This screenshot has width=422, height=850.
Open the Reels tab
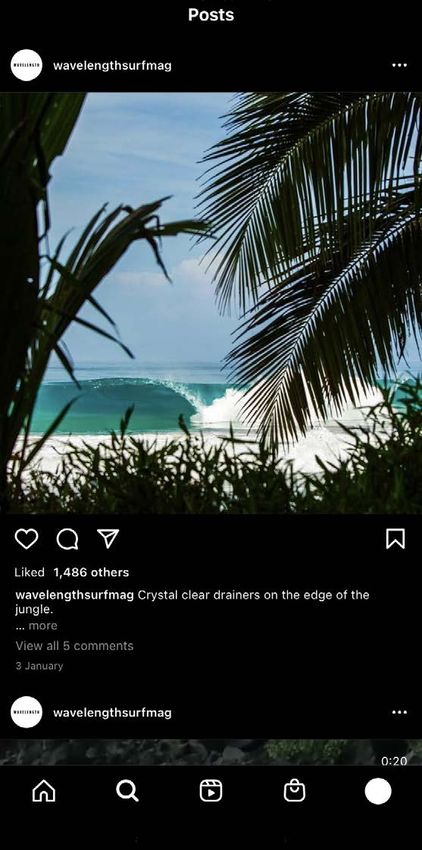[x=210, y=791]
